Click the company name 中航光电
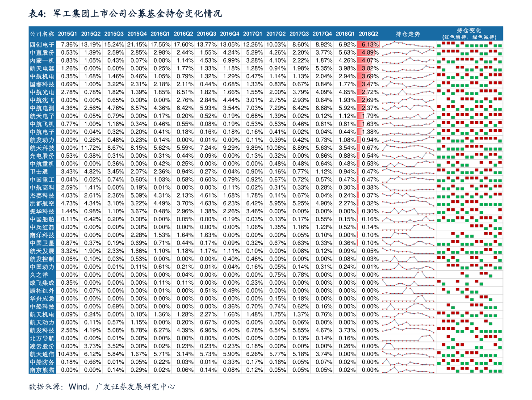This screenshot has height=400, width=532. click(x=42, y=93)
